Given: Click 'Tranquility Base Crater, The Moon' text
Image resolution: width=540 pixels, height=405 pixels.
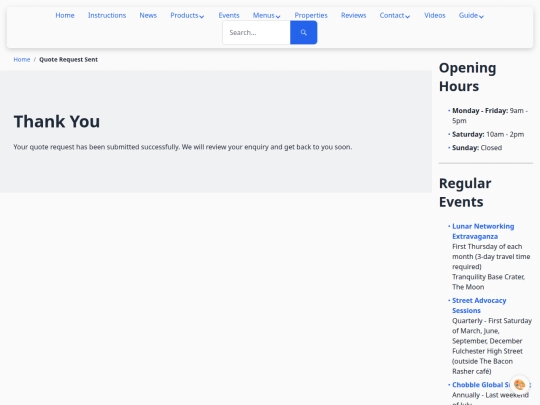Looking at the screenshot, I should (488, 282).
